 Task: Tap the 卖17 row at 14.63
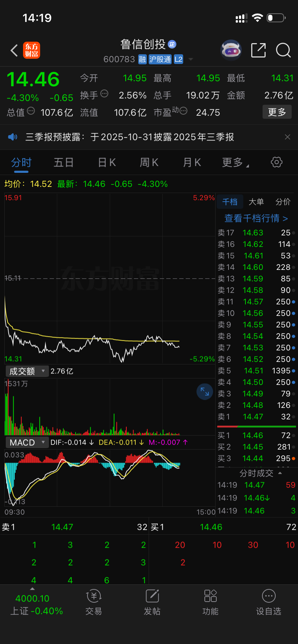click(x=257, y=233)
